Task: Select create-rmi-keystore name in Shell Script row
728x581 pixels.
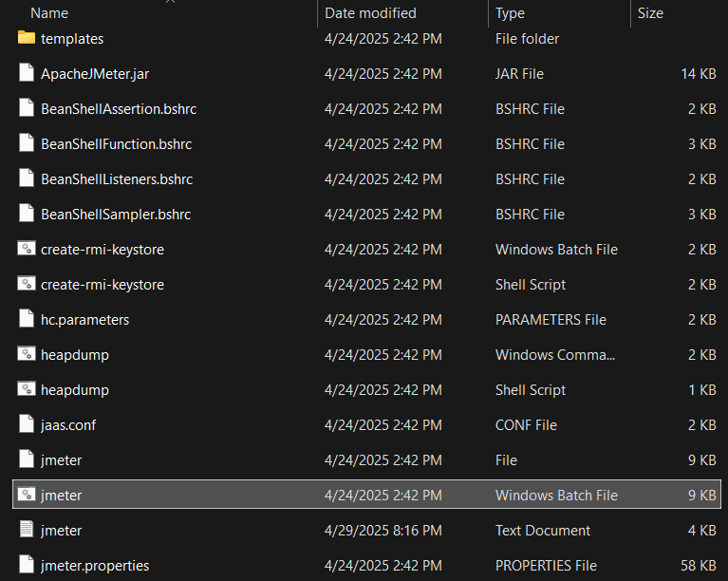Action: pos(103,285)
